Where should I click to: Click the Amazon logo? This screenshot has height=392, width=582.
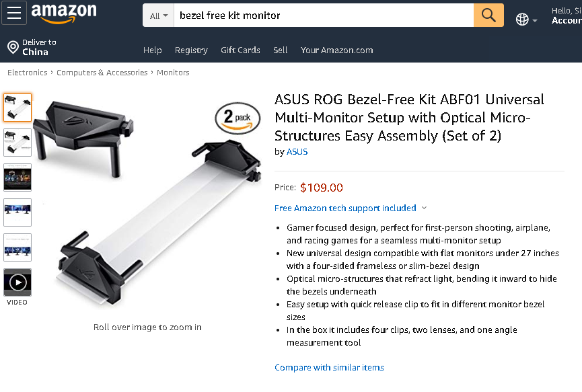click(x=64, y=13)
